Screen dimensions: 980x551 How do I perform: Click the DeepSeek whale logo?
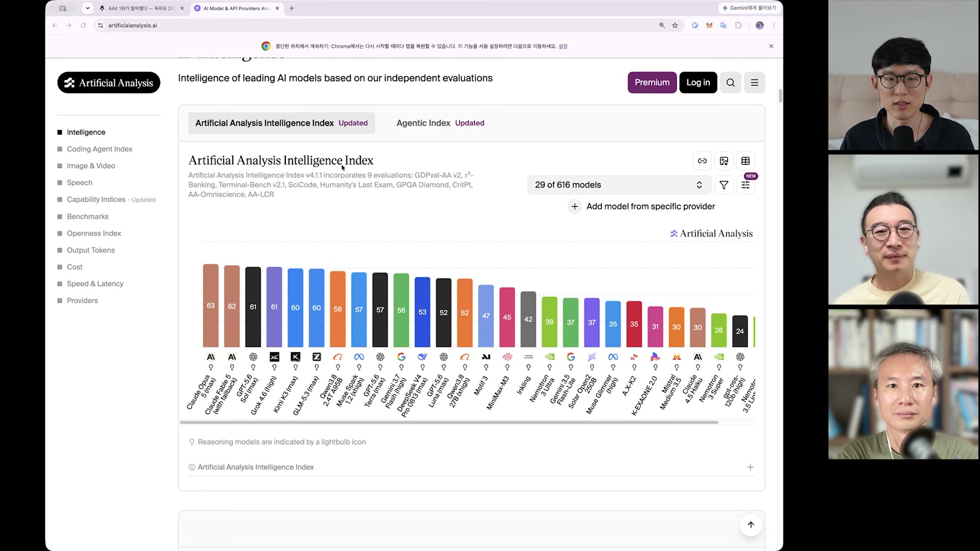click(423, 357)
